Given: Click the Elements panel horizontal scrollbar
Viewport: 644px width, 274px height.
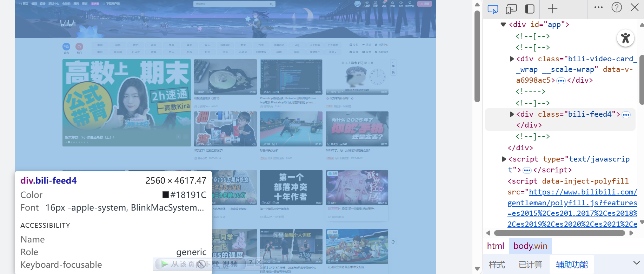Looking at the screenshot, I should [x=559, y=233].
